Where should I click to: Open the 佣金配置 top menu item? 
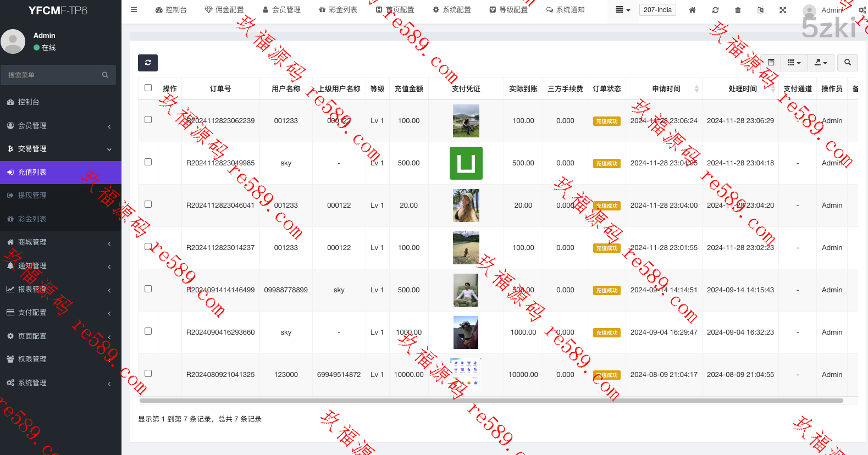(x=224, y=10)
